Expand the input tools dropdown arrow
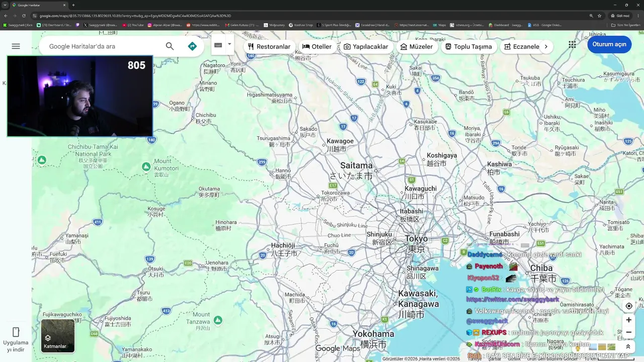 coord(229,44)
